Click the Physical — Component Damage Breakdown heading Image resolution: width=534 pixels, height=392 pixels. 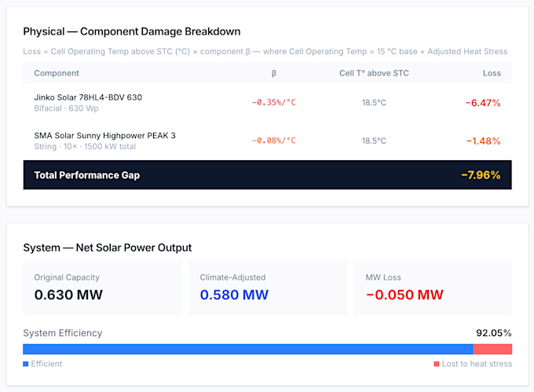132,31
